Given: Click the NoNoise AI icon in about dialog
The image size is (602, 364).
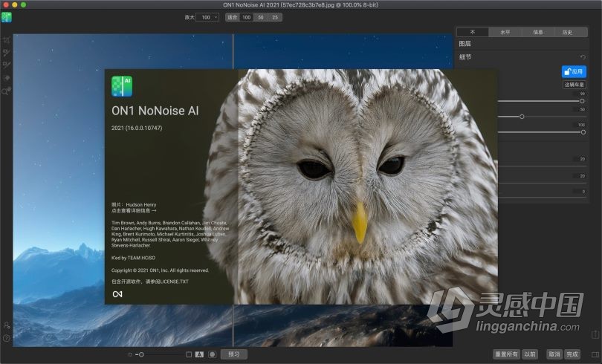Looking at the screenshot, I should pos(122,86).
